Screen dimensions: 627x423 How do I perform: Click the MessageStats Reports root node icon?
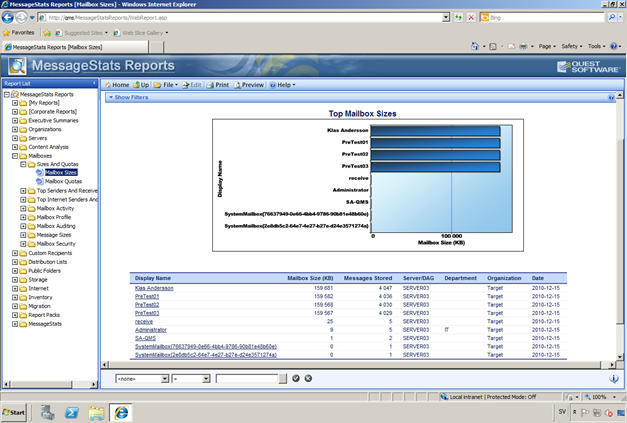coord(15,94)
